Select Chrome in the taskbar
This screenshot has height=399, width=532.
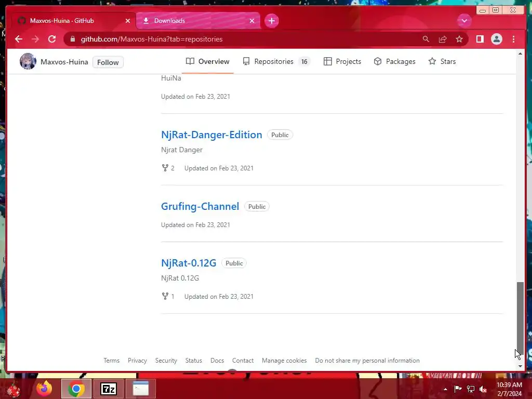[76, 389]
